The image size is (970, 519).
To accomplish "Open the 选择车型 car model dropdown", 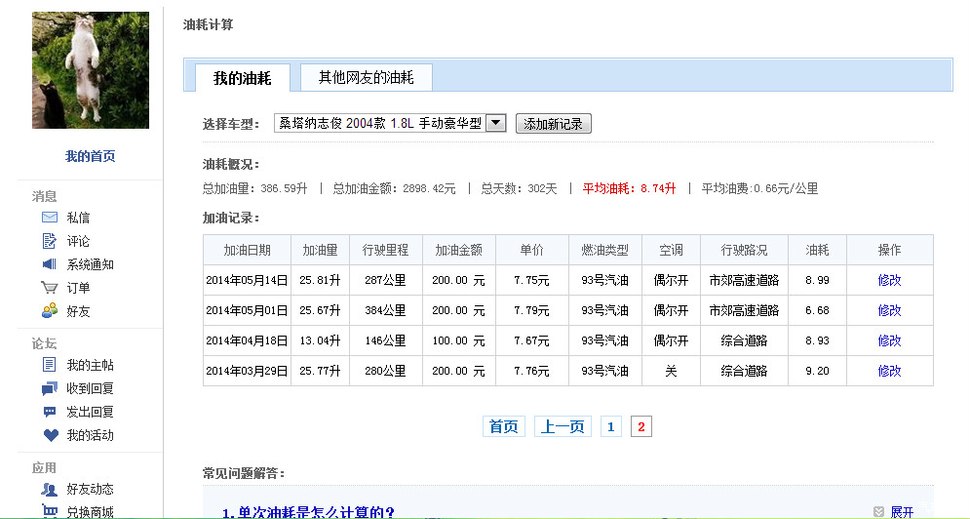I will coord(496,124).
